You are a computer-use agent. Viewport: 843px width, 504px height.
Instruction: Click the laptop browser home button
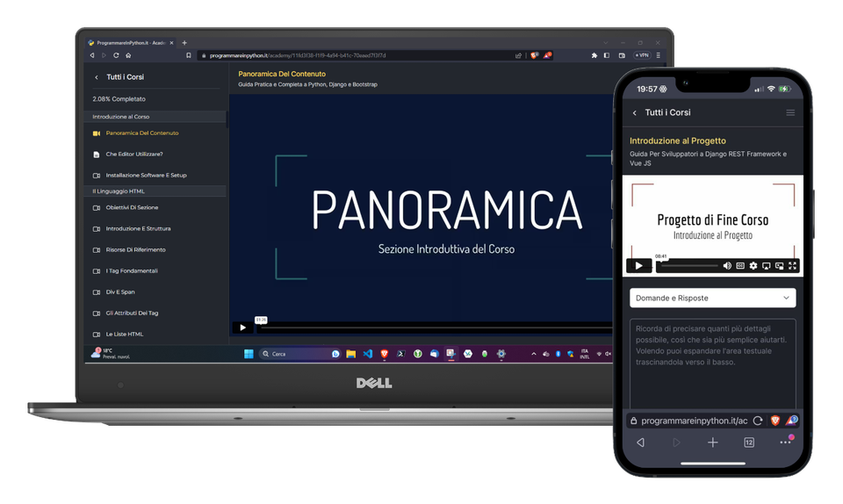click(x=128, y=55)
